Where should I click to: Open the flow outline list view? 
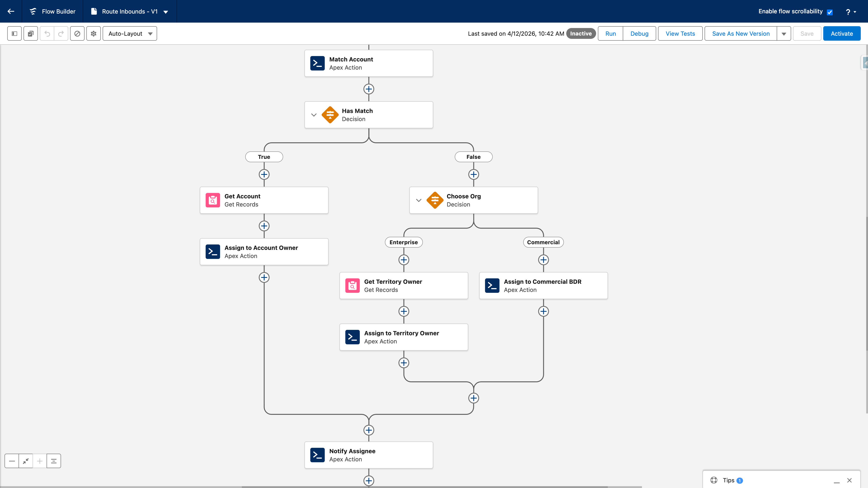(x=53, y=461)
